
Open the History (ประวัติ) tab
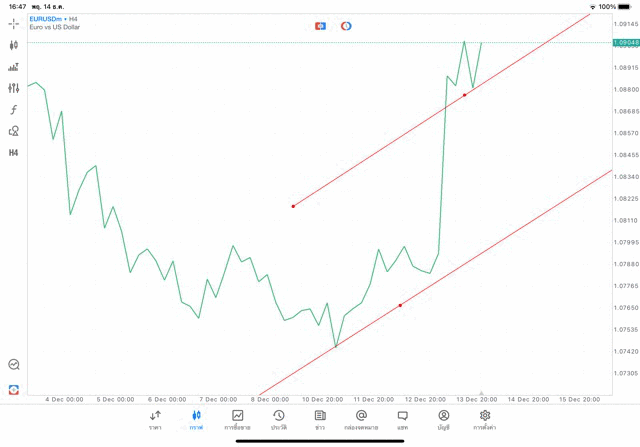(278, 419)
